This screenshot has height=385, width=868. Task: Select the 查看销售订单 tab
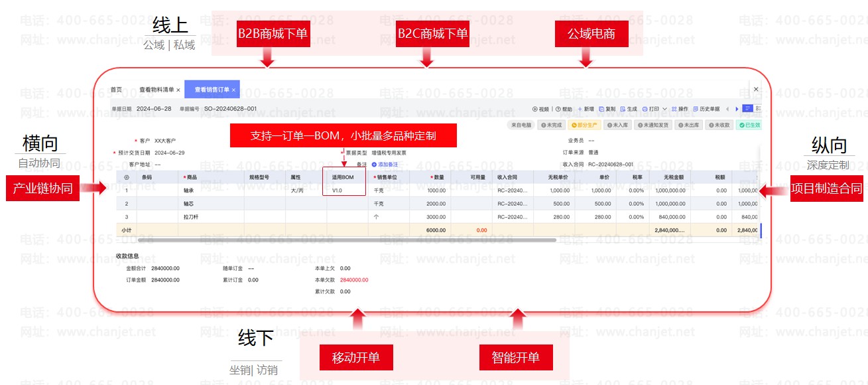click(212, 90)
